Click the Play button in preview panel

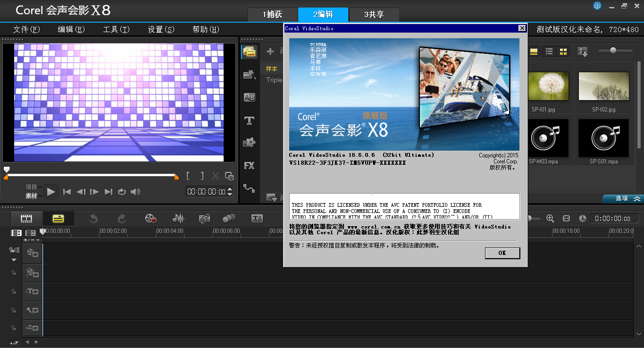(x=51, y=191)
